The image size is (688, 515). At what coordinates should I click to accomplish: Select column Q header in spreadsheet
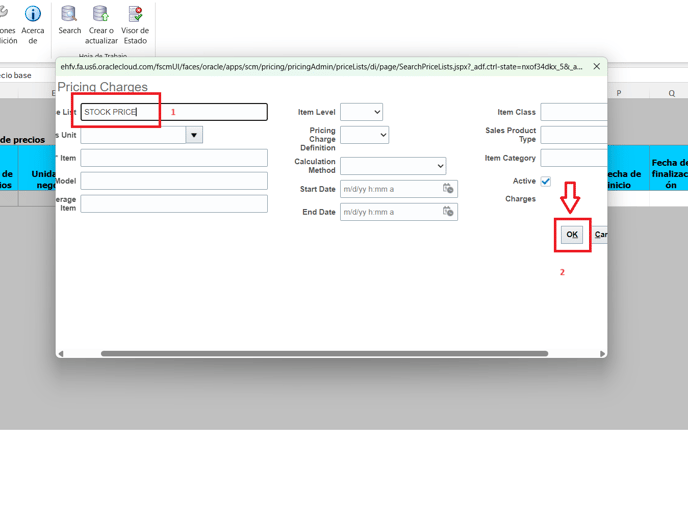point(671,93)
